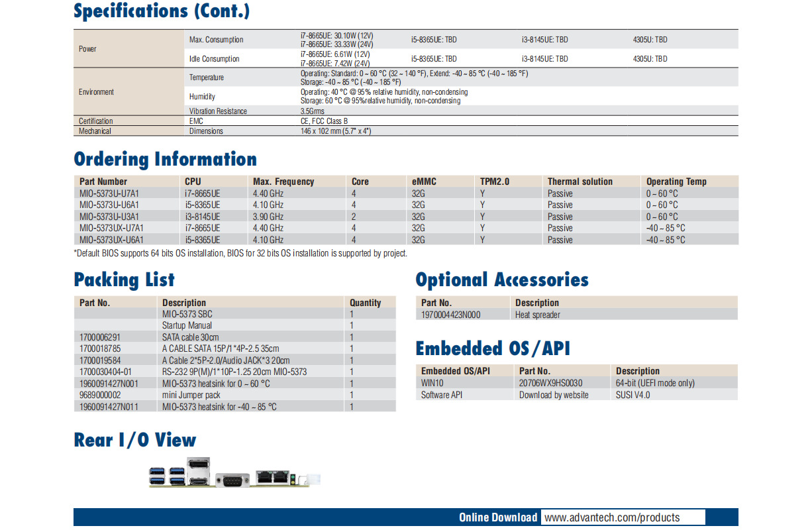Click "i7-8665UE: 6.61W (12V)" idle value

[x=335, y=54]
